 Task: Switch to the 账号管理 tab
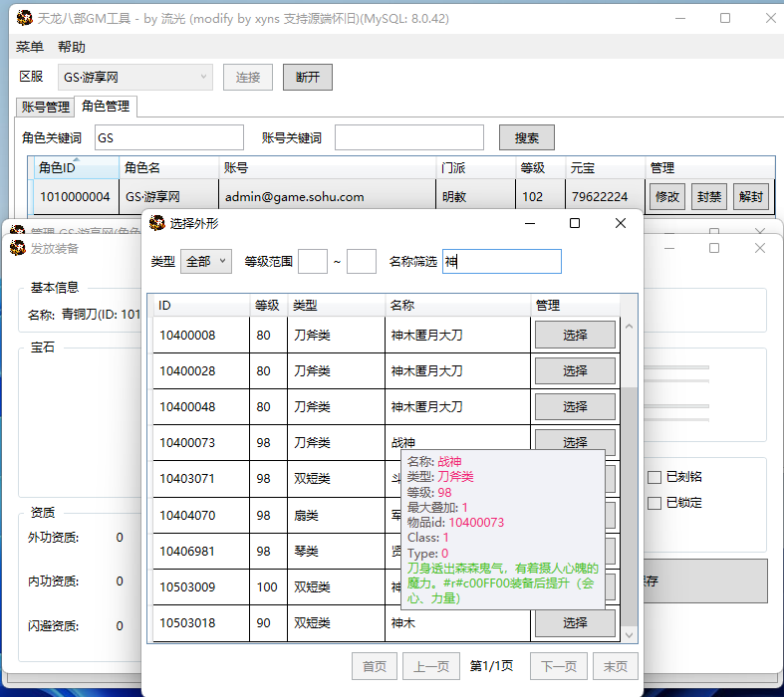(x=46, y=108)
